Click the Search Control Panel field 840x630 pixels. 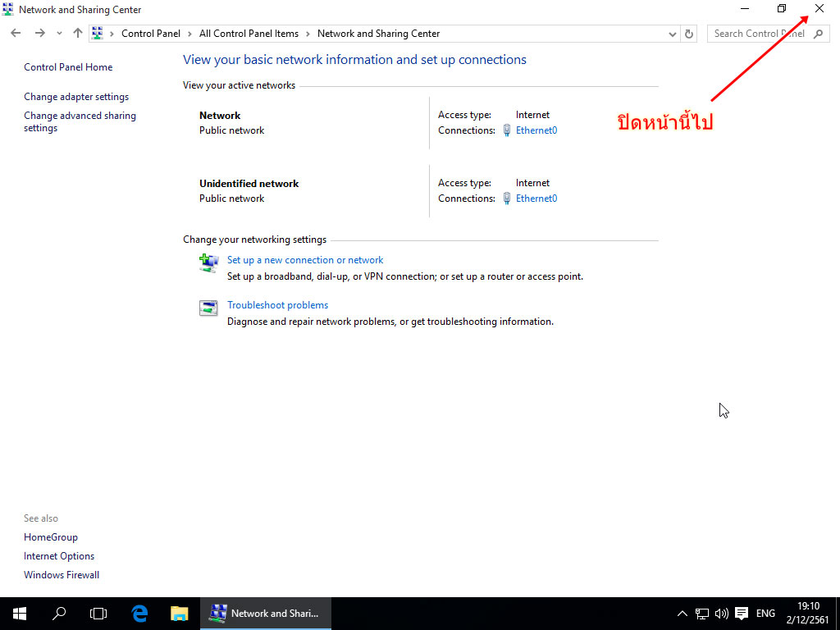pyautogui.click(x=759, y=34)
